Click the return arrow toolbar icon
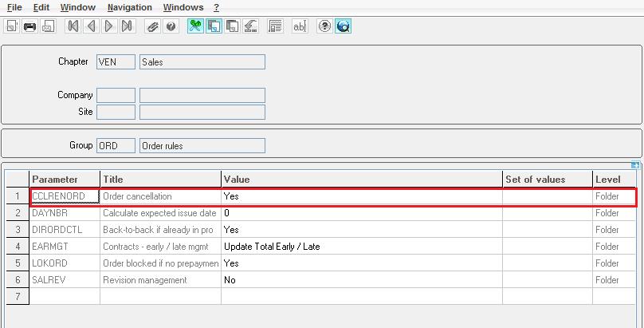This screenshot has width=644, height=328. coord(250,26)
